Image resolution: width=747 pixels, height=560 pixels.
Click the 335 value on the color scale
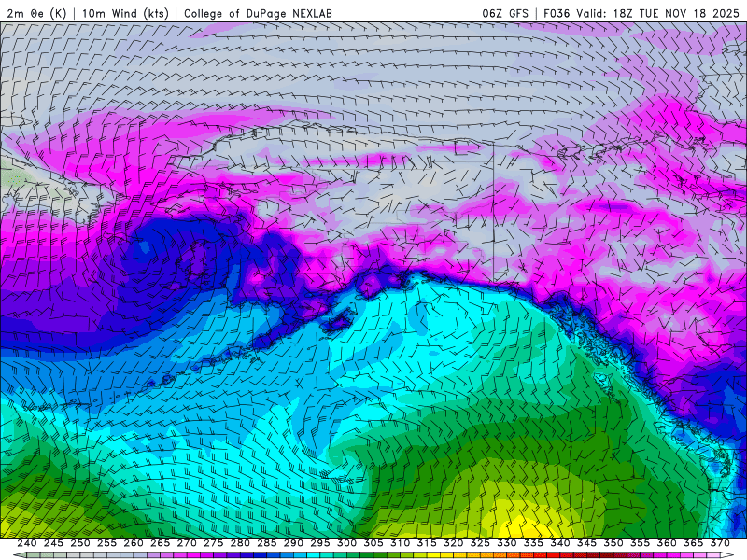pos(533,543)
